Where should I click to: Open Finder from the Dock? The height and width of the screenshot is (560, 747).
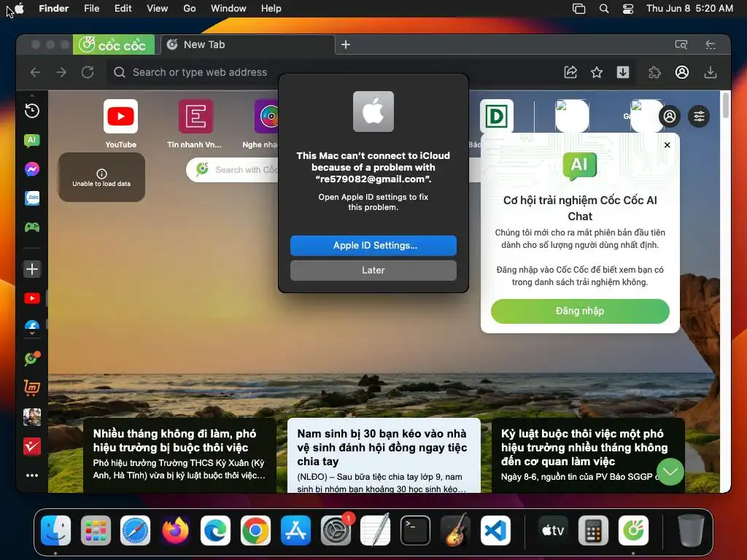(55, 530)
